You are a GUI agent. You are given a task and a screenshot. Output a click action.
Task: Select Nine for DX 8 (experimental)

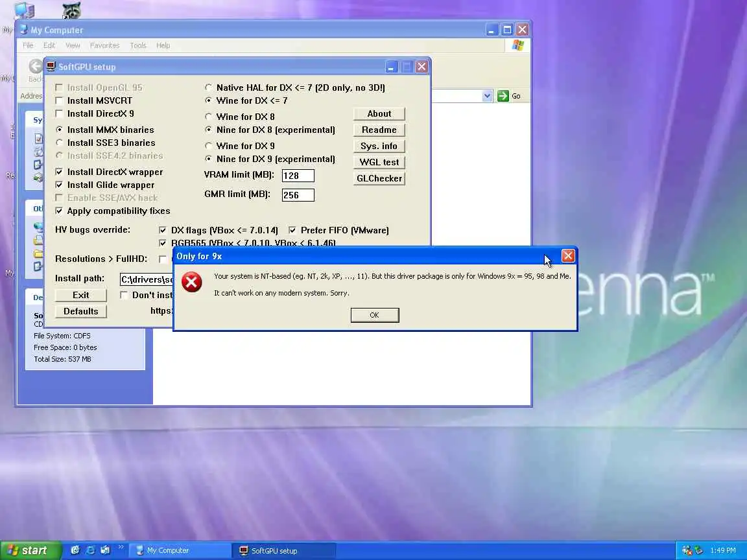[208, 130]
